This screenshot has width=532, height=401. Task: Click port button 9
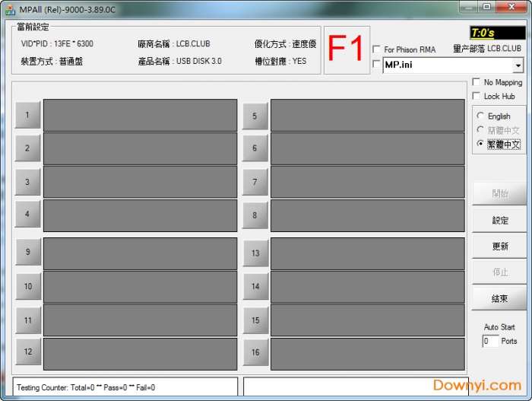point(28,252)
